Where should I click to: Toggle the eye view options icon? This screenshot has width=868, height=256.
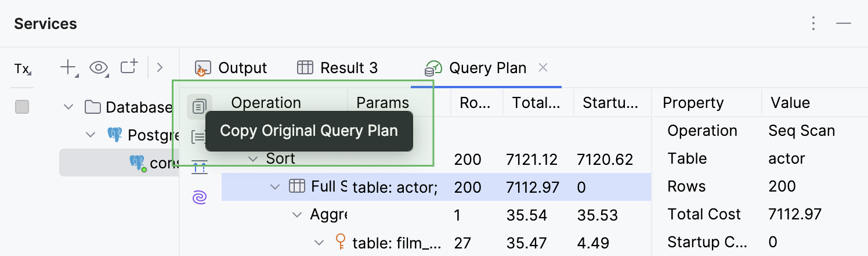click(99, 68)
